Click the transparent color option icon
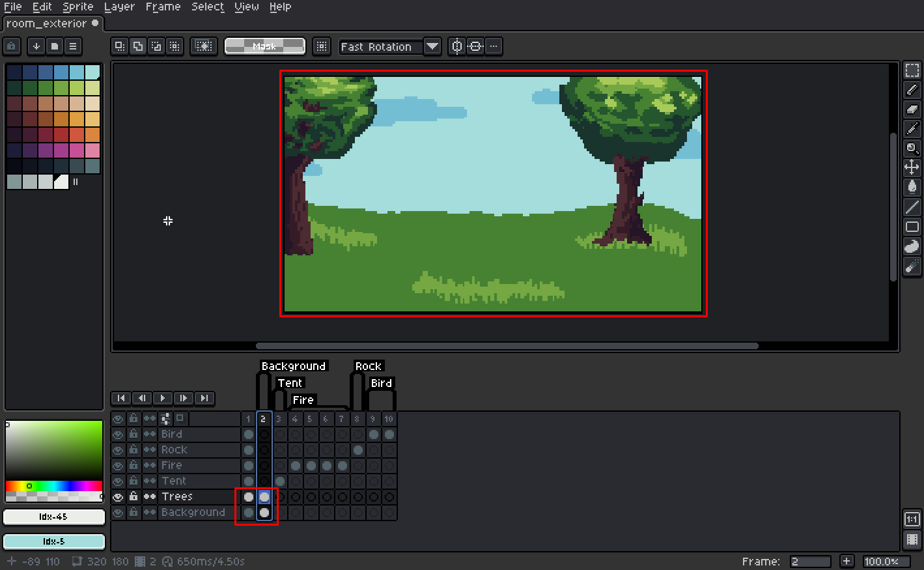924x570 pixels. tap(204, 46)
